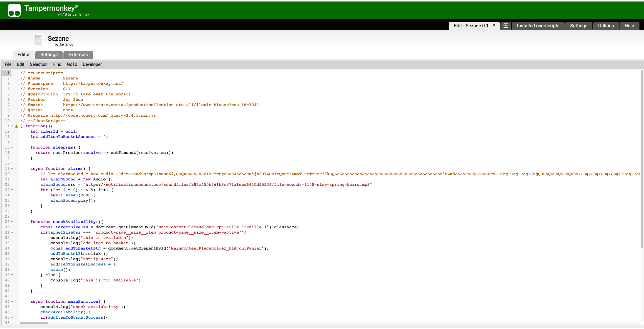Fold mainFunction at line 44
The image size is (644, 329).
click(12, 301)
